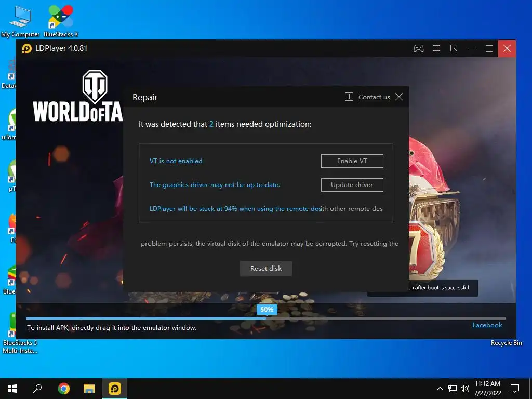Show hidden system tray icons
Image resolution: width=532 pixels, height=399 pixels.
coord(440,389)
